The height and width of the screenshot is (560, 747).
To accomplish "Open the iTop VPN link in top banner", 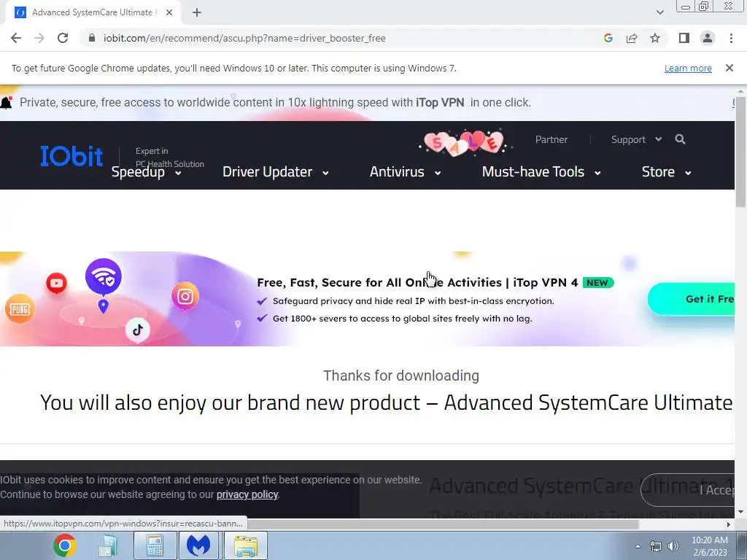I will 440,102.
